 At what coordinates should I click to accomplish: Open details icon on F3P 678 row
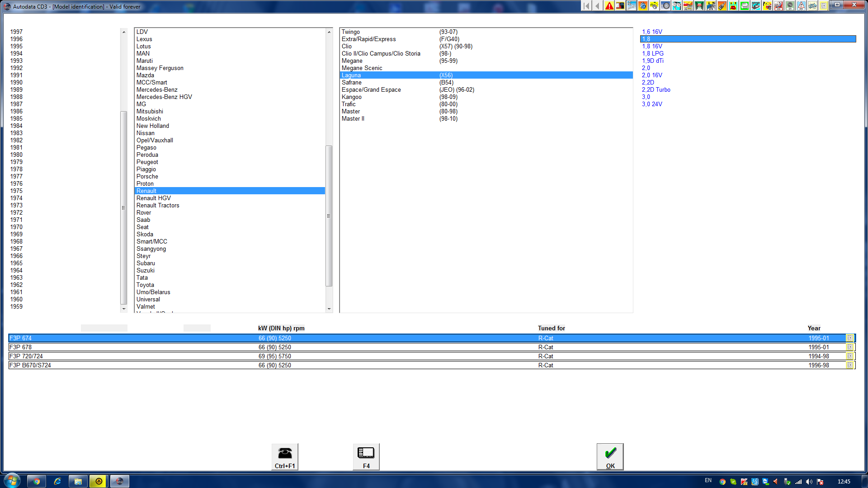(x=849, y=347)
